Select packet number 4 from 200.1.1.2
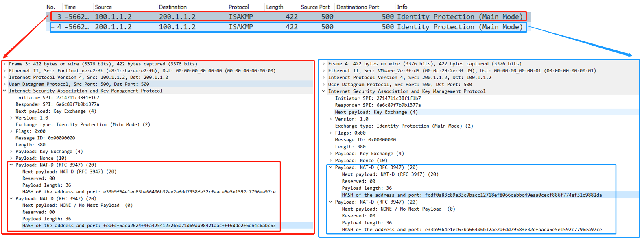644x239 pixels. (285, 27)
